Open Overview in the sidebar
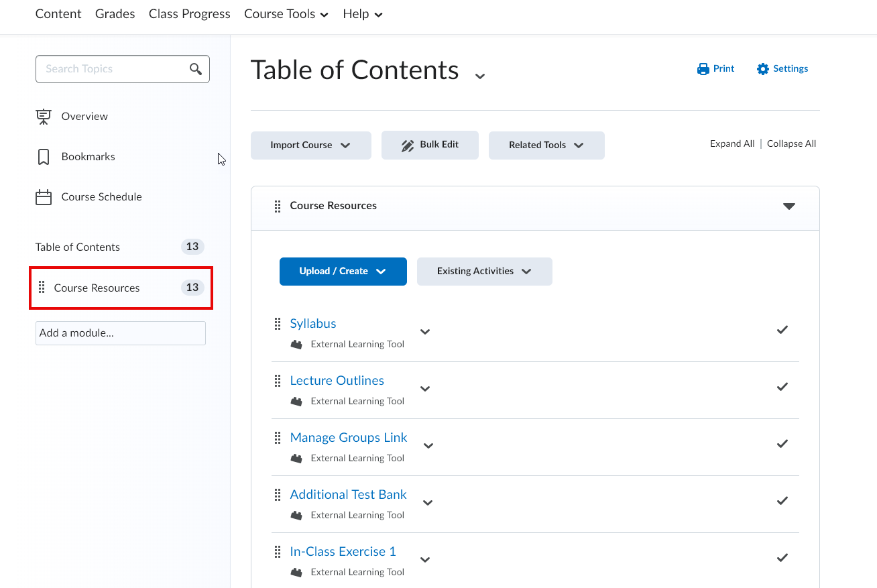 coord(84,117)
